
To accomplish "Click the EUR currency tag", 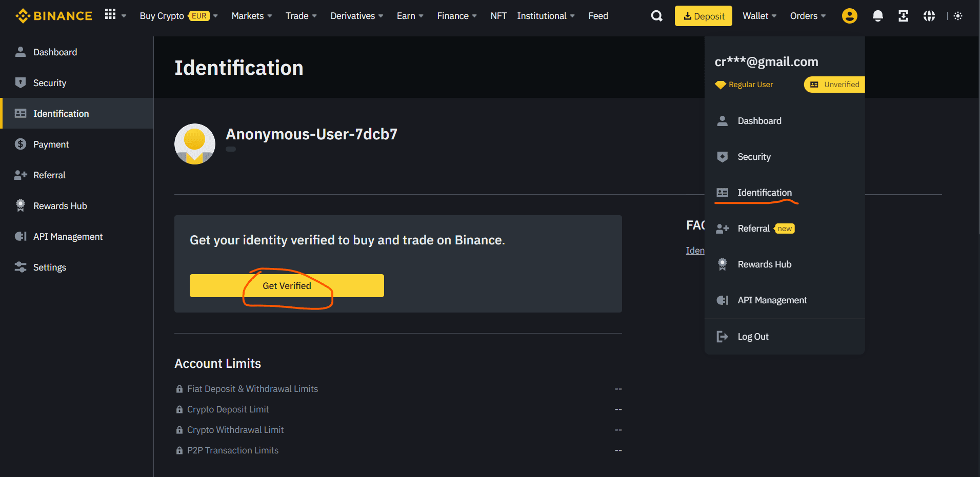I will pos(199,16).
